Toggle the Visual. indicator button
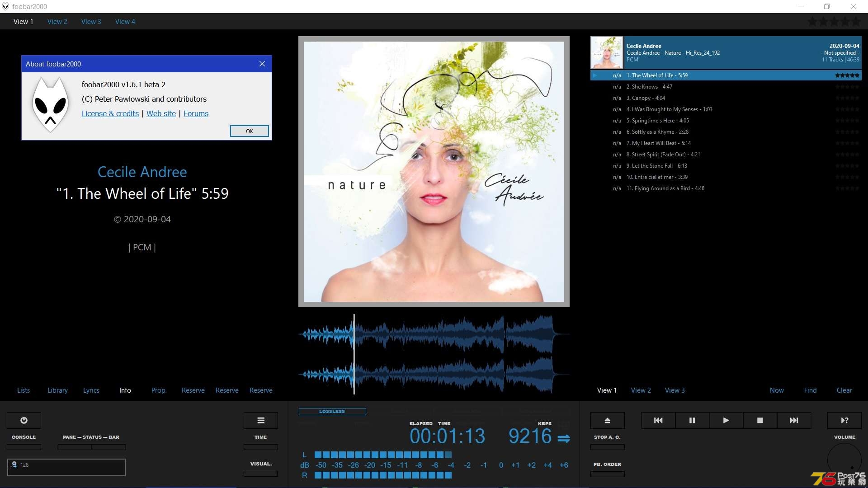The height and width of the screenshot is (488, 868). 261,474
